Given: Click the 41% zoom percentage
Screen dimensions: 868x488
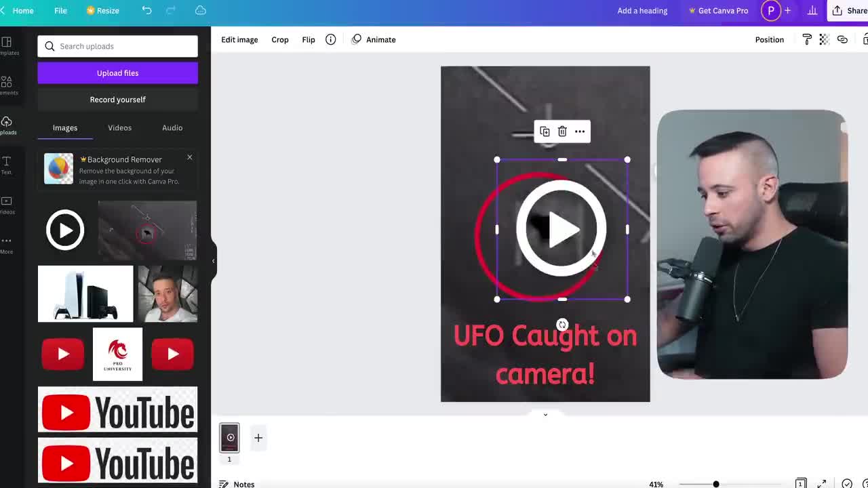Looking at the screenshot, I should (x=656, y=484).
